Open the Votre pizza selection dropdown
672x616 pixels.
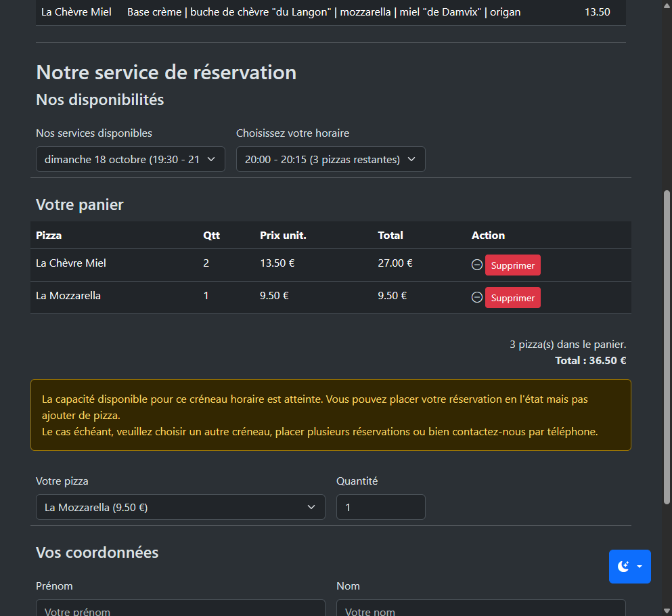(181, 507)
